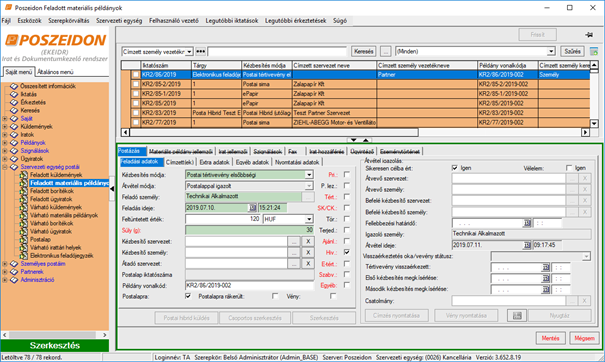This screenshot has height=362, width=605.
Task: Open the HUF currency dropdown
Action: pos(309,219)
